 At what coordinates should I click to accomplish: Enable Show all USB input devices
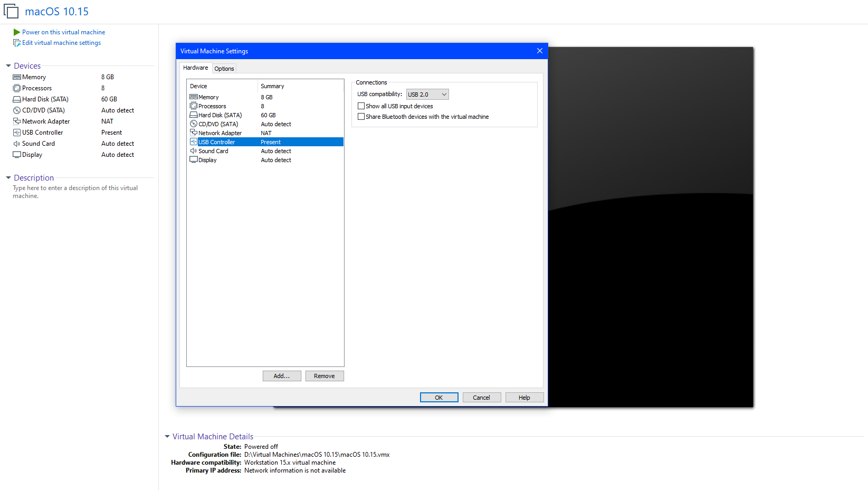[x=361, y=106]
